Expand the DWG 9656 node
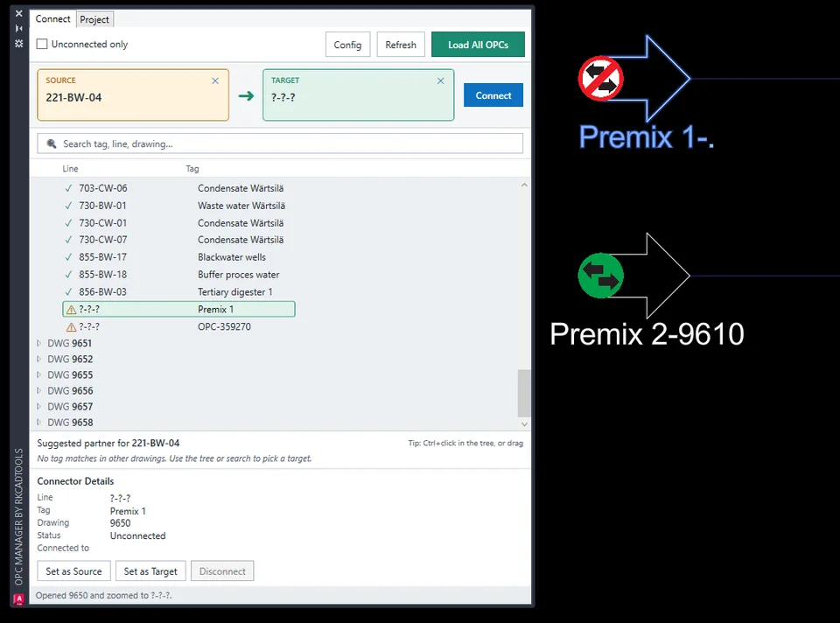This screenshot has height=623, width=840. coord(38,390)
